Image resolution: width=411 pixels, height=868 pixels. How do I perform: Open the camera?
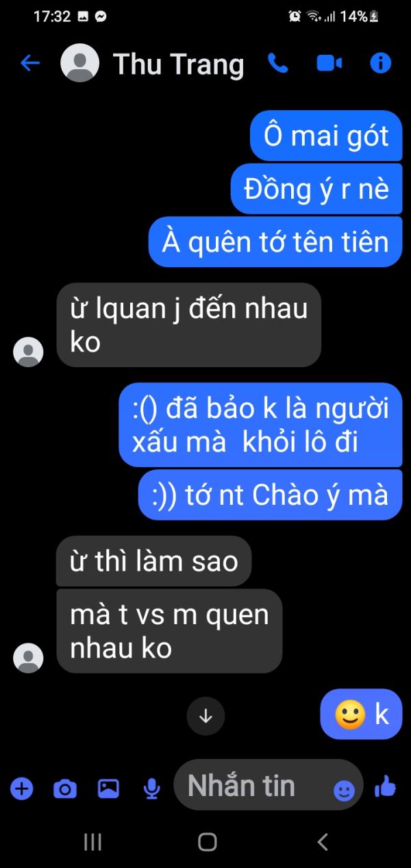[65, 789]
